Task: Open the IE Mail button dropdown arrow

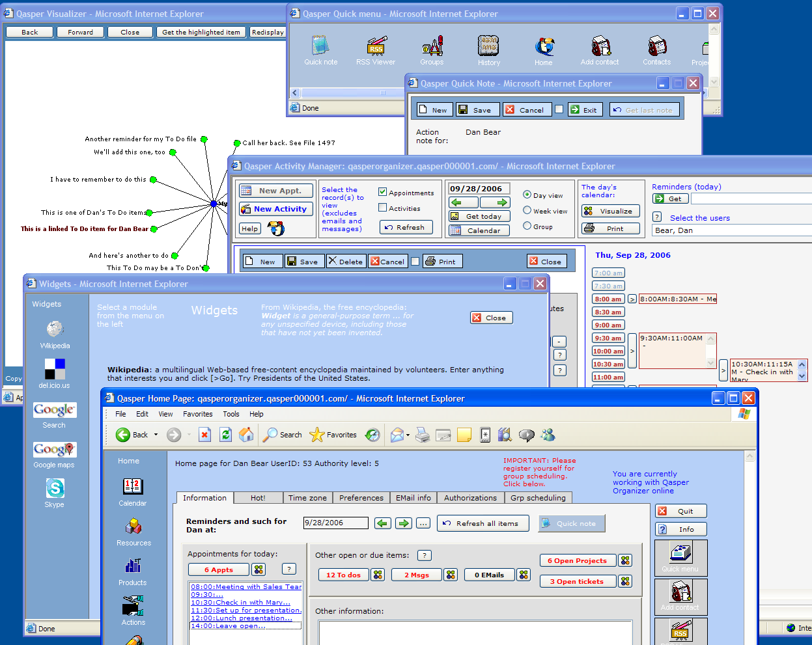Action: [408, 435]
